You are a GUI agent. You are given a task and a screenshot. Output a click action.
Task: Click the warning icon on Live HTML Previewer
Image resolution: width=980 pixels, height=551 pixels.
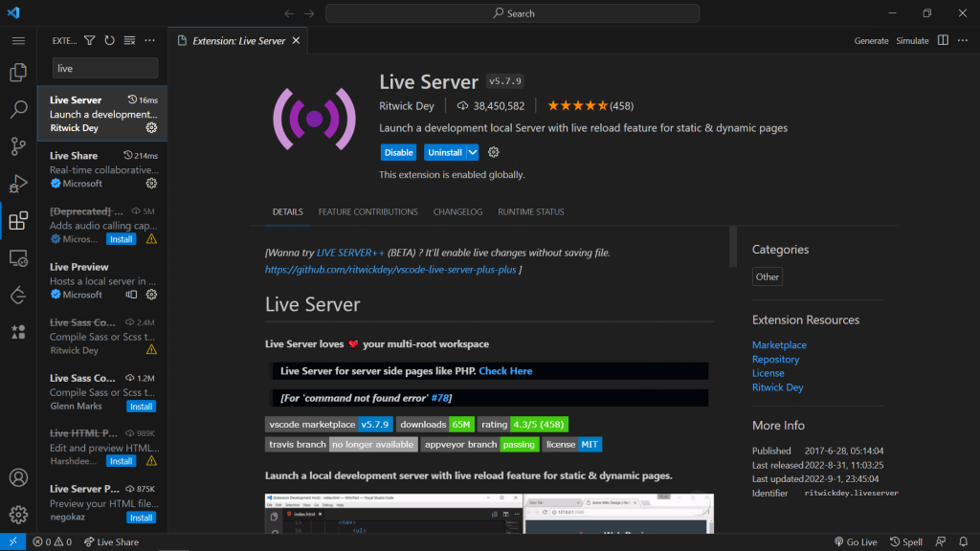tap(151, 461)
